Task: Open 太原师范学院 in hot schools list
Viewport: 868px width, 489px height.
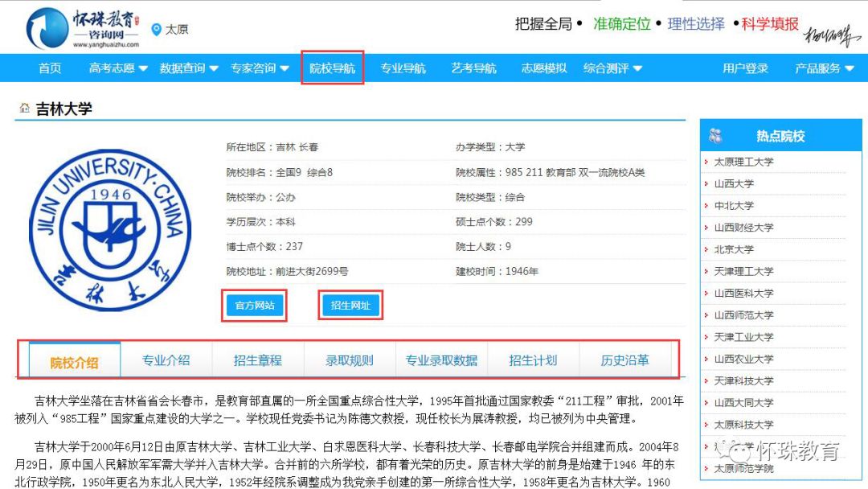Action: [x=743, y=469]
